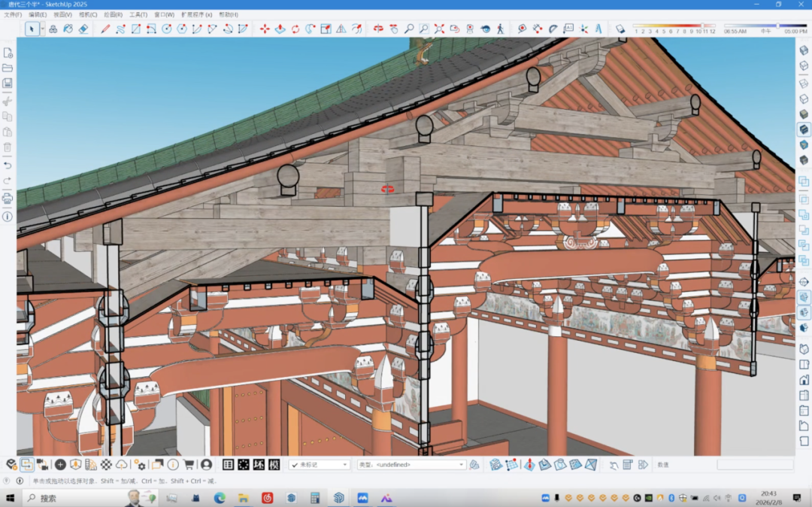
Task: Choose the 3D Text tool
Action: (598, 29)
